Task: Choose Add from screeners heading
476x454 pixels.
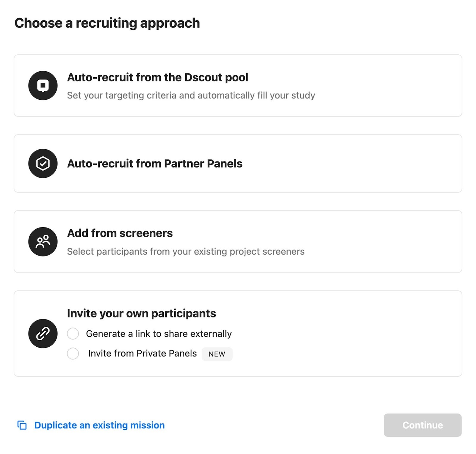Action: tap(120, 233)
